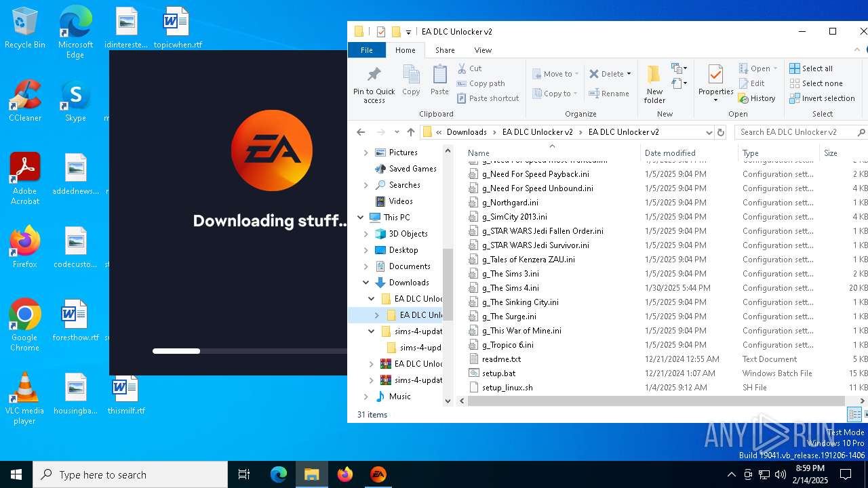
Task: Select setup.bat file
Action: 498,373
